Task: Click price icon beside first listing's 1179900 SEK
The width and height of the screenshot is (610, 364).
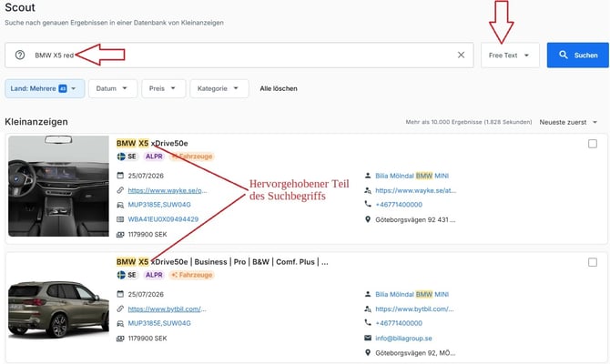Action: click(x=120, y=235)
